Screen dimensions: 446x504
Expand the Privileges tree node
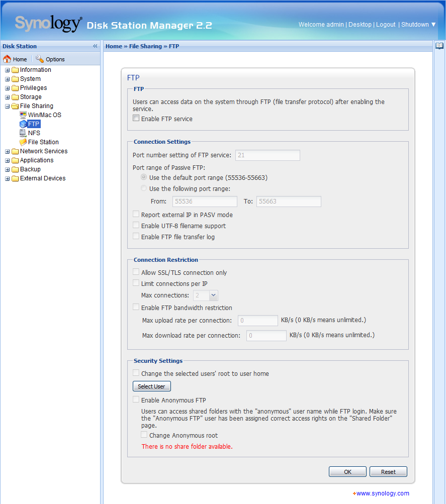7,88
